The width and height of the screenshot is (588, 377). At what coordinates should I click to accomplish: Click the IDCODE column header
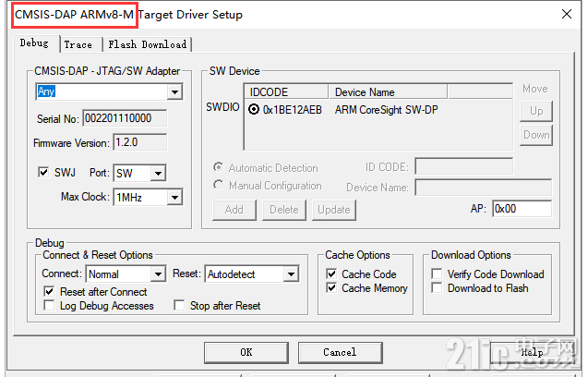click(286, 92)
